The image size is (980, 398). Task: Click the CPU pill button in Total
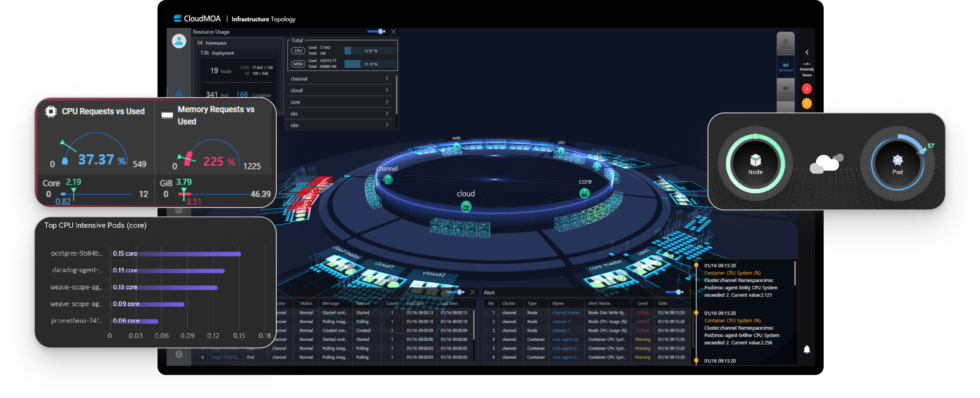tap(298, 51)
